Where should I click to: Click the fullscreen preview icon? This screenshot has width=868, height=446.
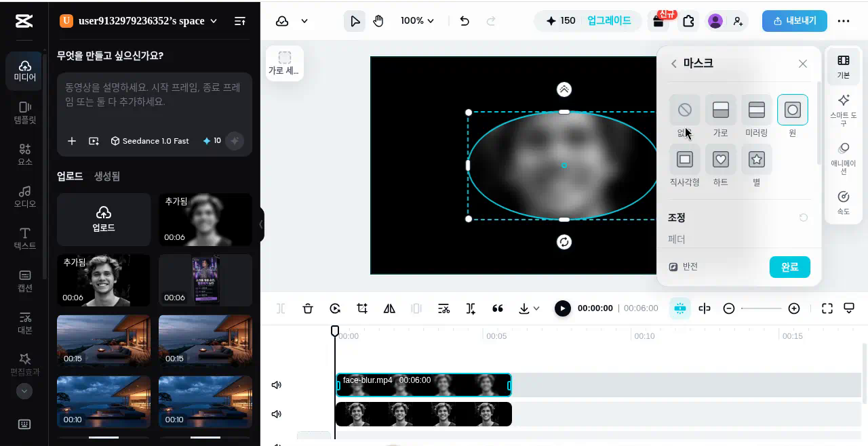[827, 308]
